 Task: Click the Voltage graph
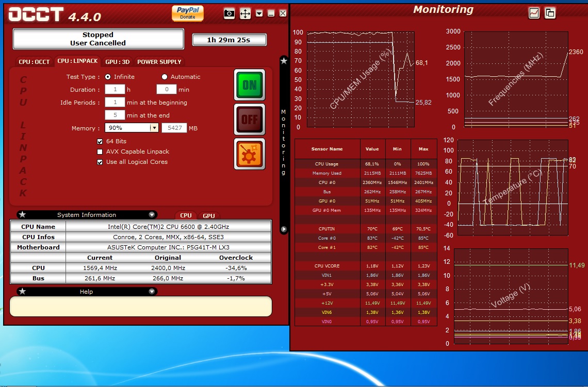coord(511,296)
